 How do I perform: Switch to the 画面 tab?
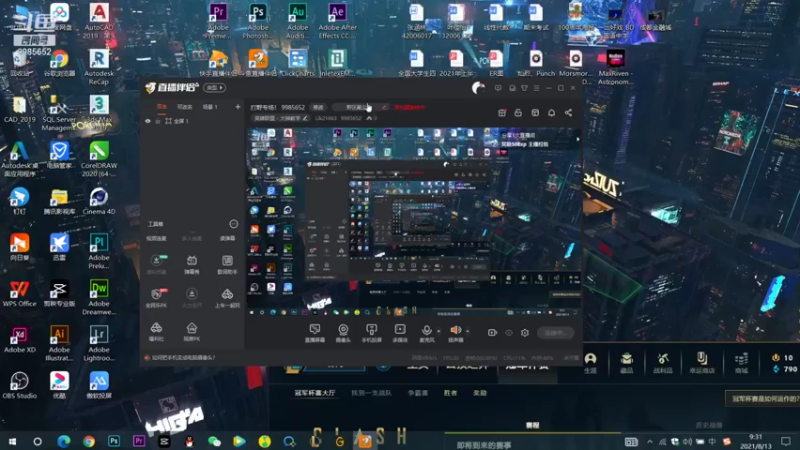[162, 107]
